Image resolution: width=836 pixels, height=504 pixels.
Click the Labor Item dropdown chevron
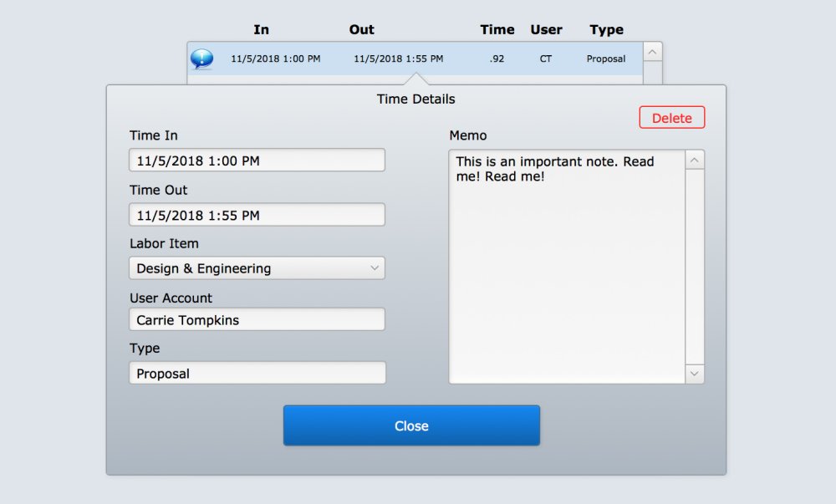pyautogui.click(x=375, y=267)
